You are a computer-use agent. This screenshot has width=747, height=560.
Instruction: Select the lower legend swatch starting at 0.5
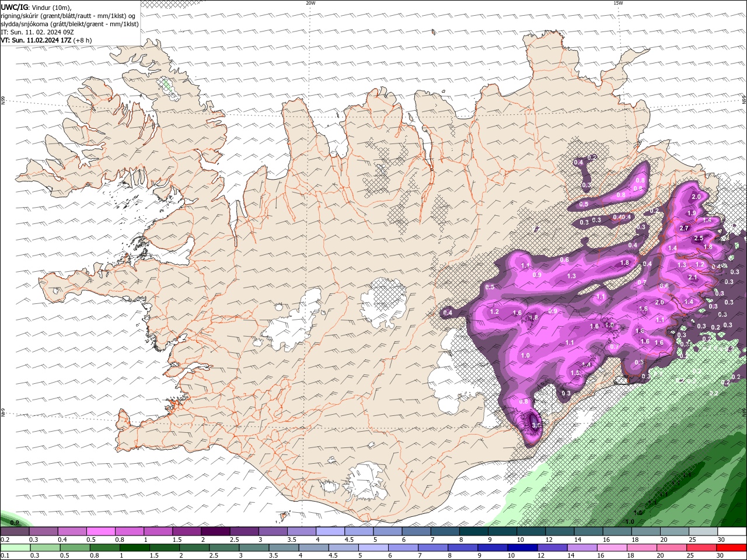[x=75, y=548]
